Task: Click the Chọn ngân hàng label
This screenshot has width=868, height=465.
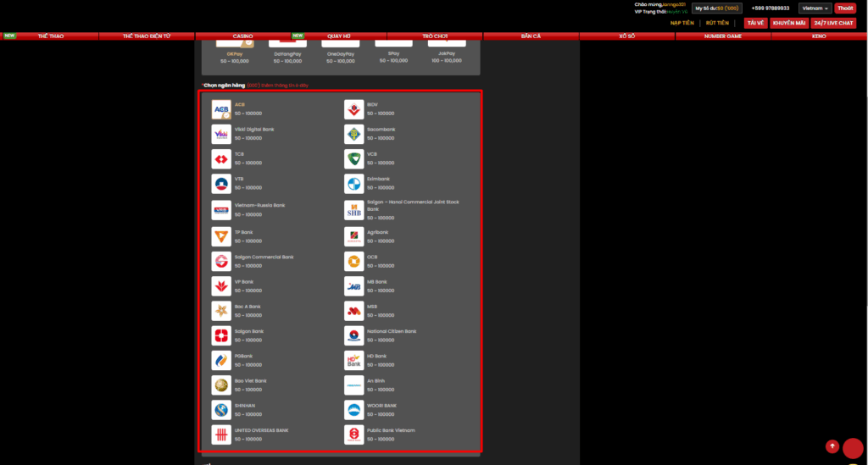Action: 224,86
